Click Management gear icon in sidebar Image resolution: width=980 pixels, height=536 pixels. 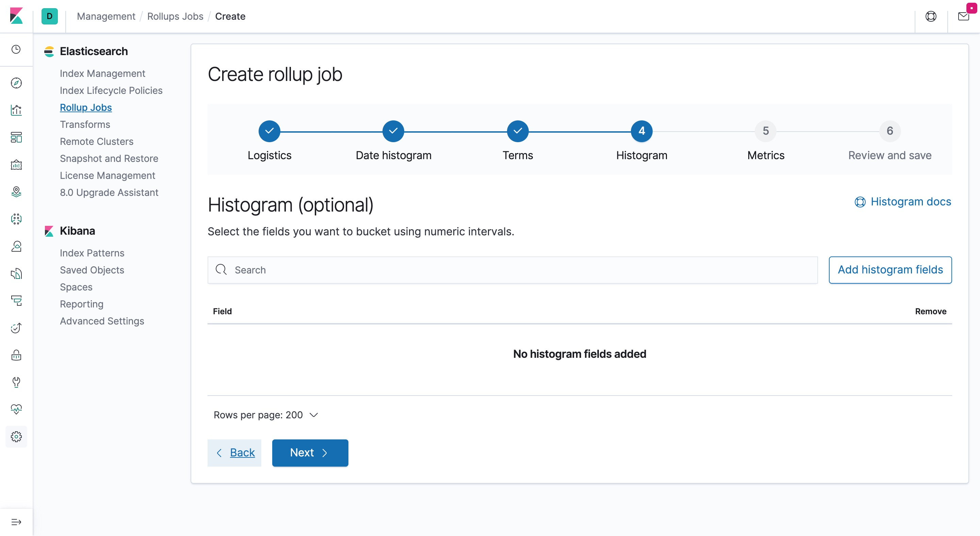pos(16,436)
